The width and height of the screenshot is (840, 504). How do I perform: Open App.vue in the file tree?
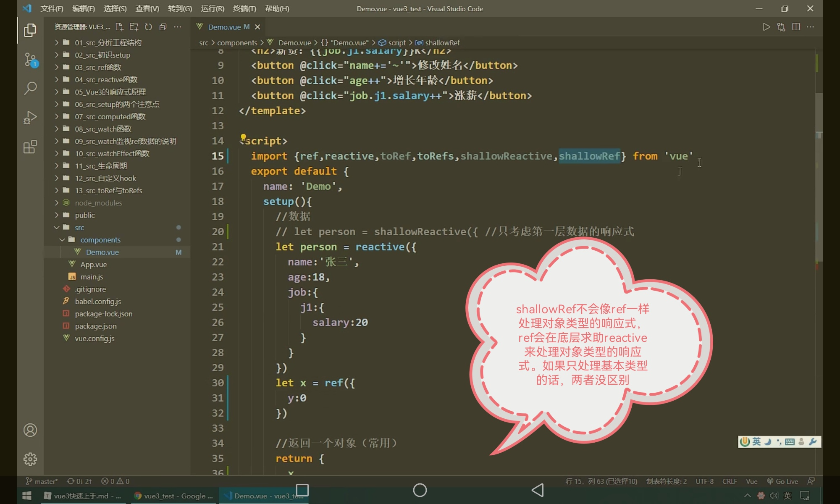(x=94, y=265)
